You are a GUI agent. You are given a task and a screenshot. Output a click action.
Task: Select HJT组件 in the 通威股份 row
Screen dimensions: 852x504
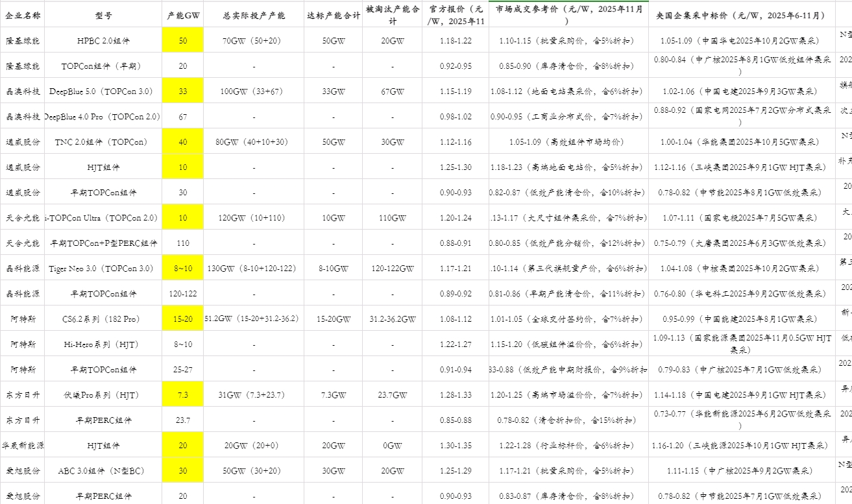pyautogui.click(x=103, y=167)
